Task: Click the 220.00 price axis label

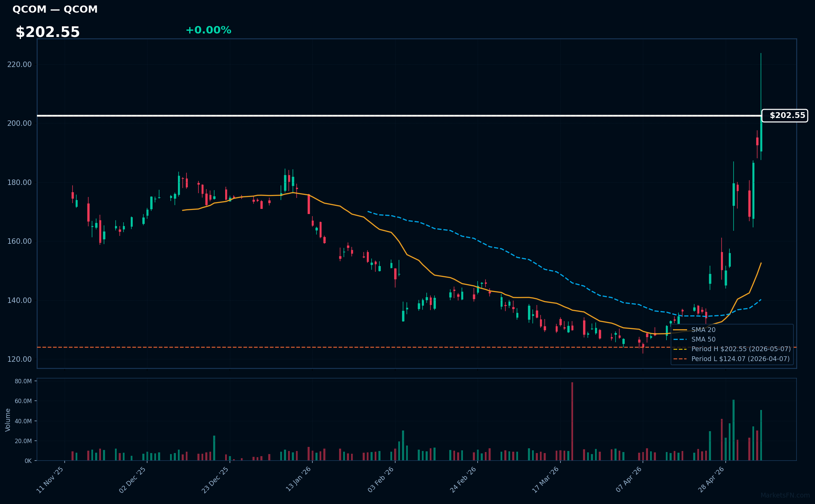Action: (x=20, y=64)
